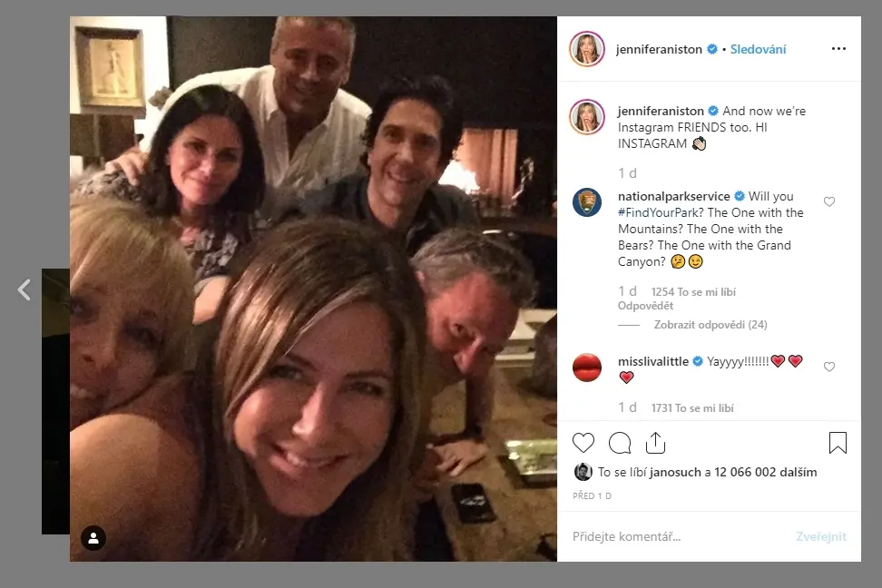Viewport: 882px width, 588px height.
Task: Like the misslivalittle comment heart
Action: pyautogui.click(x=829, y=367)
